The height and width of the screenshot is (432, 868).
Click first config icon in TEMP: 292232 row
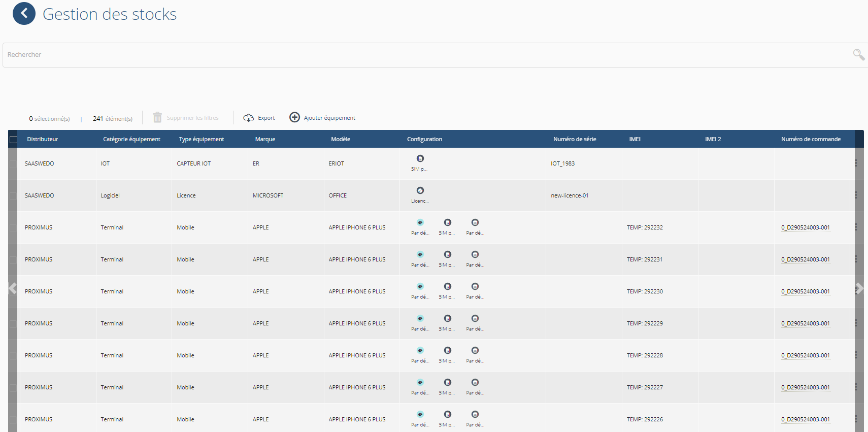[420, 222]
